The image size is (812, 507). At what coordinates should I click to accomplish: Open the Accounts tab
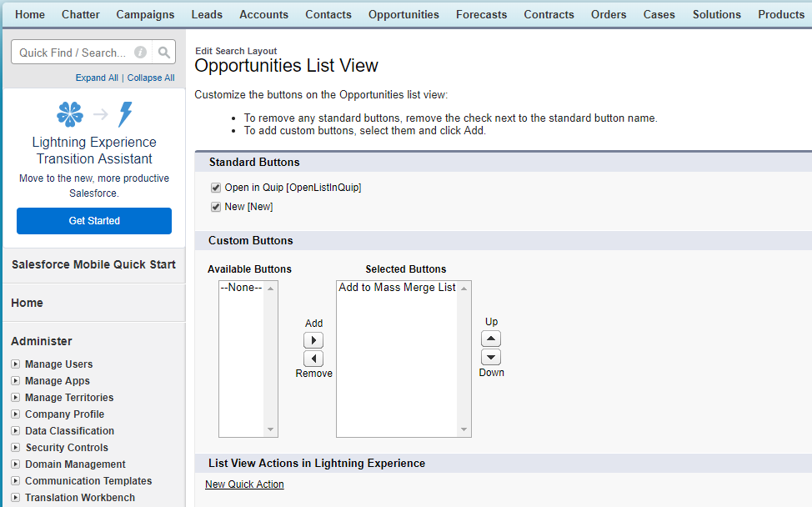tap(263, 14)
